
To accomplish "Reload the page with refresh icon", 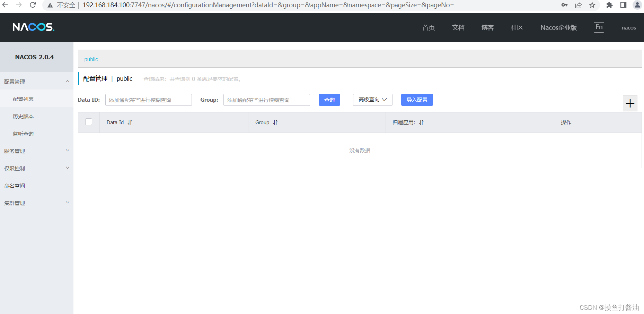I will 33,5.
